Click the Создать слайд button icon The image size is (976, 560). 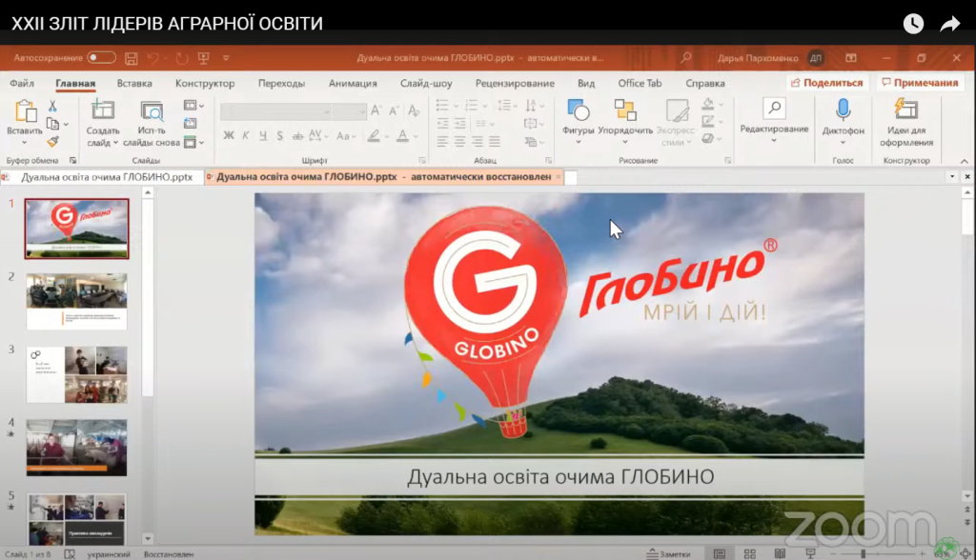(x=102, y=110)
